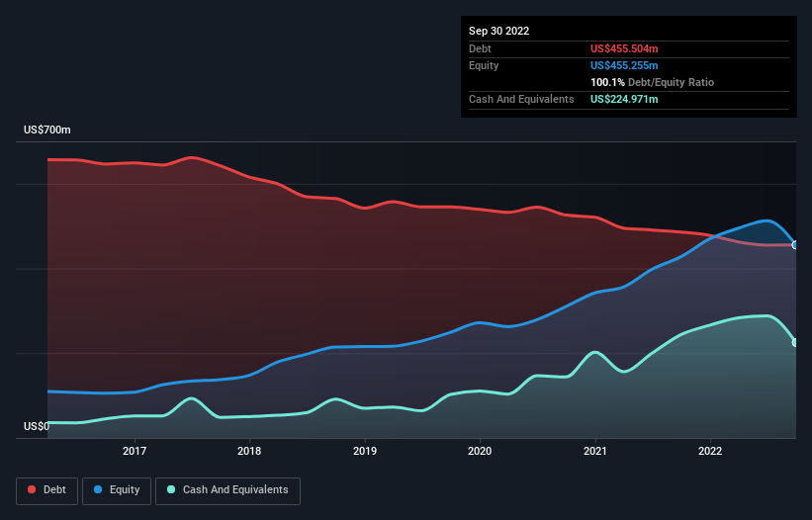
Task: Click the Debt value US$455.504m
Action: click(624, 48)
